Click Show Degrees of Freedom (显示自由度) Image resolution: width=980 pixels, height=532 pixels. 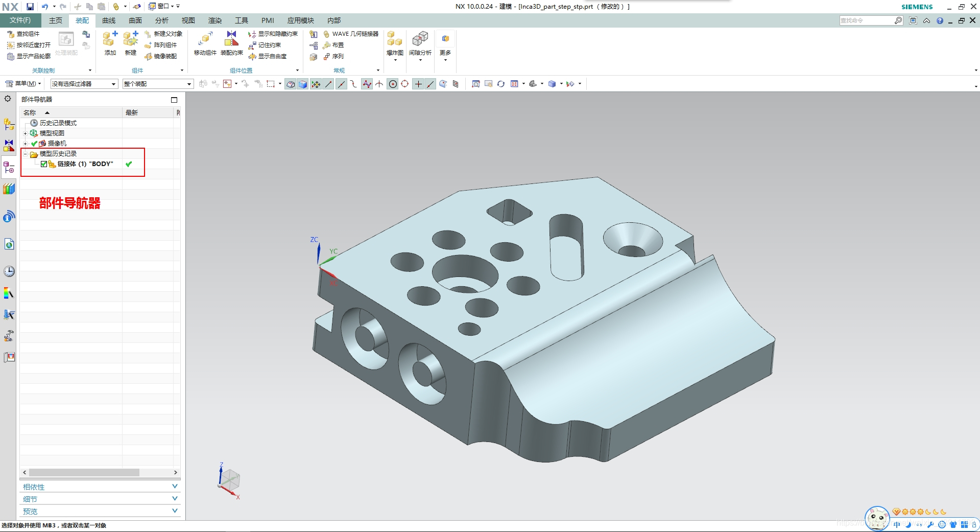pos(268,56)
